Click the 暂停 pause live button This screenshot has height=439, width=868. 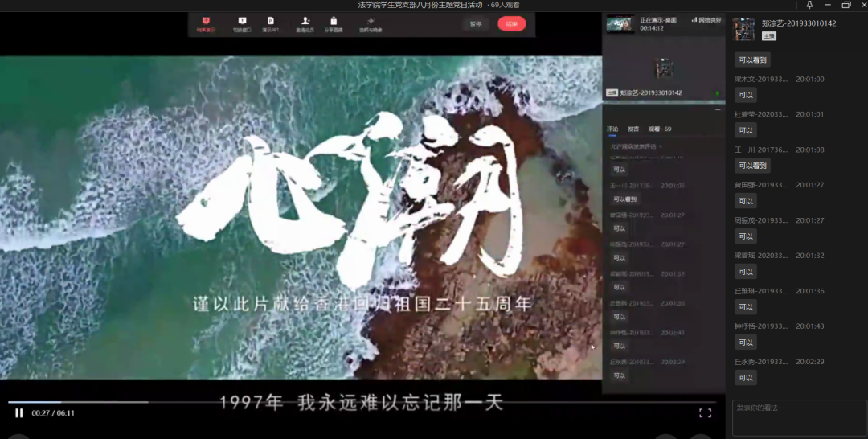476,24
